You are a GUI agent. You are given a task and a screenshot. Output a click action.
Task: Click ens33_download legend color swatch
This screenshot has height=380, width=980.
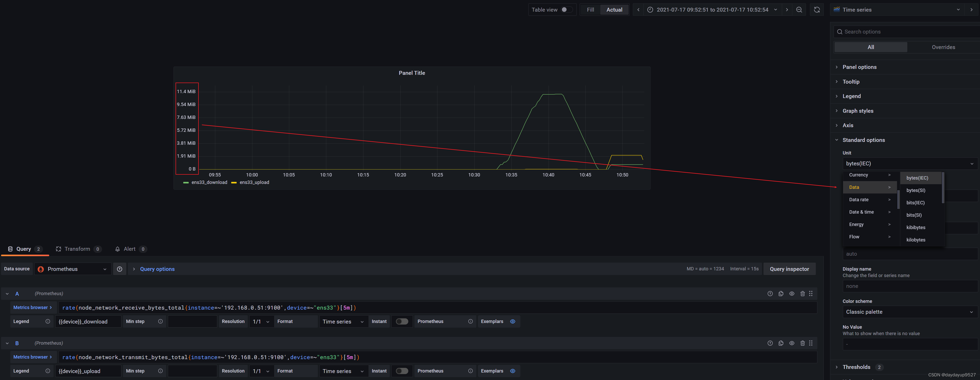pos(186,183)
